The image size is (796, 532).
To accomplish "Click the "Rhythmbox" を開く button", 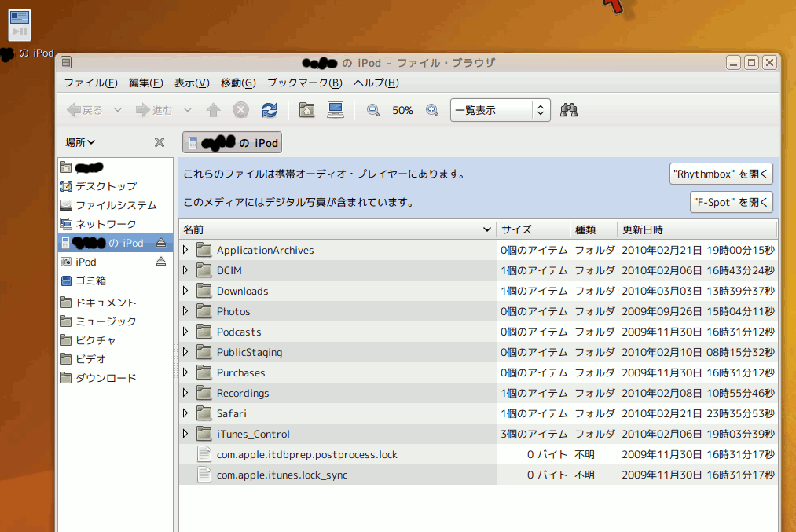I will pos(721,174).
